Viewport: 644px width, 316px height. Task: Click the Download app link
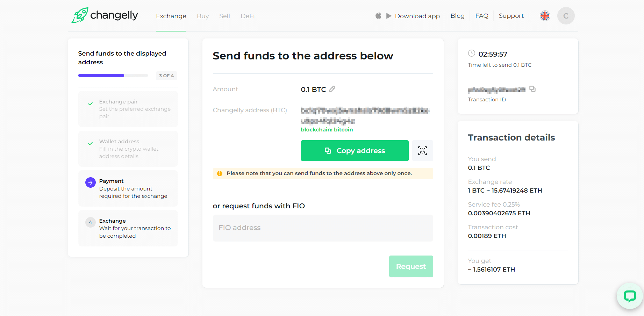[x=417, y=16]
